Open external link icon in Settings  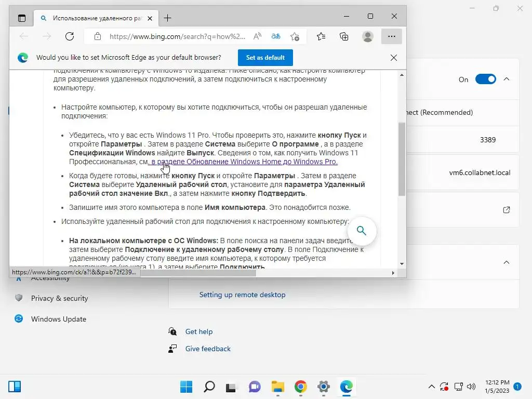click(507, 210)
